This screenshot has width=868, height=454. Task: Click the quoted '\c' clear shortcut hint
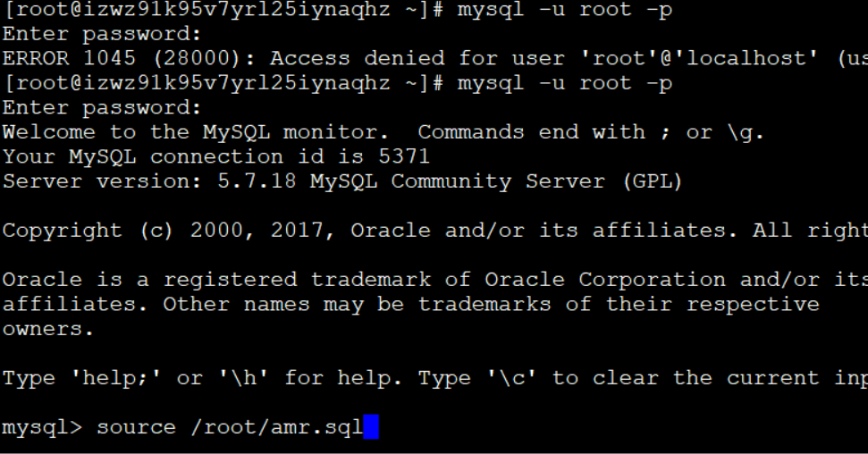511,378
